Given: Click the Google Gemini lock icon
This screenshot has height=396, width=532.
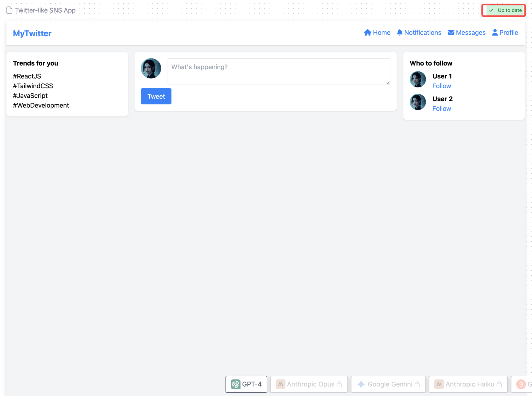Looking at the screenshot, I should (417, 384).
